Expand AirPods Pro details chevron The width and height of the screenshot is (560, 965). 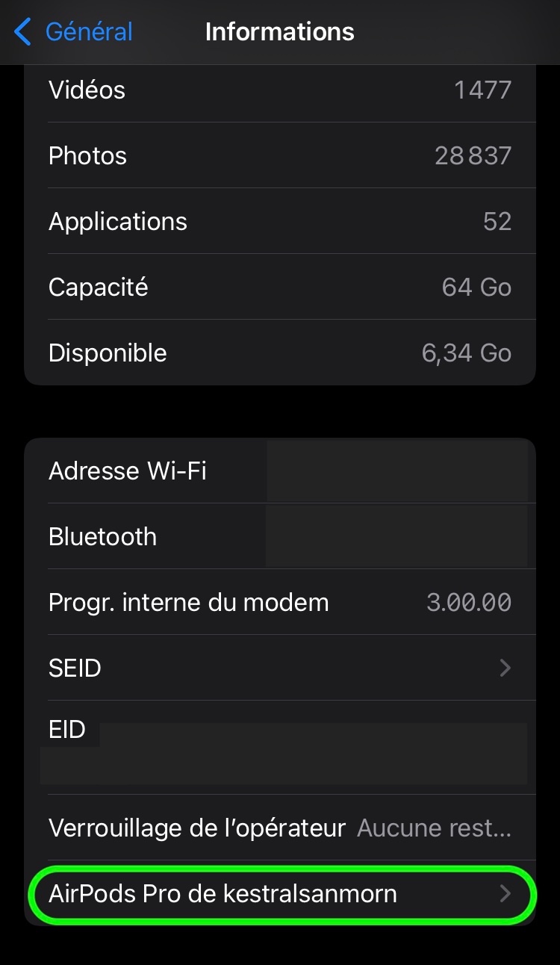tap(505, 893)
